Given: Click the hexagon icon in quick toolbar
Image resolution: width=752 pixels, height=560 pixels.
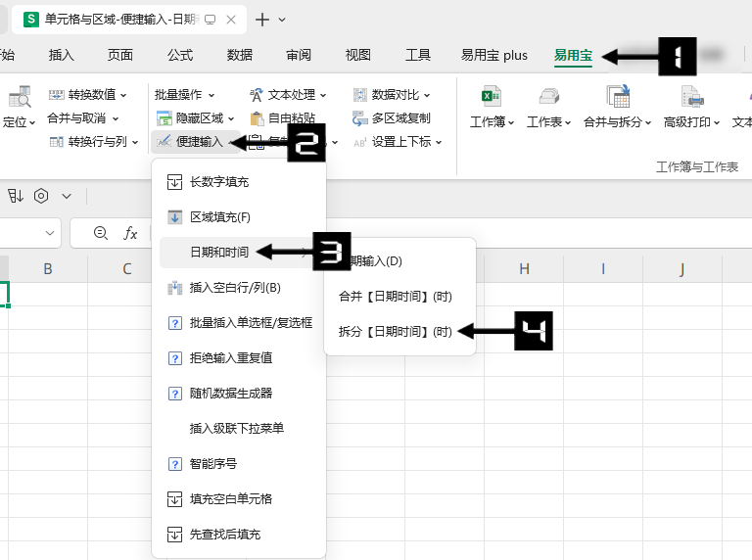Looking at the screenshot, I should tap(41, 196).
